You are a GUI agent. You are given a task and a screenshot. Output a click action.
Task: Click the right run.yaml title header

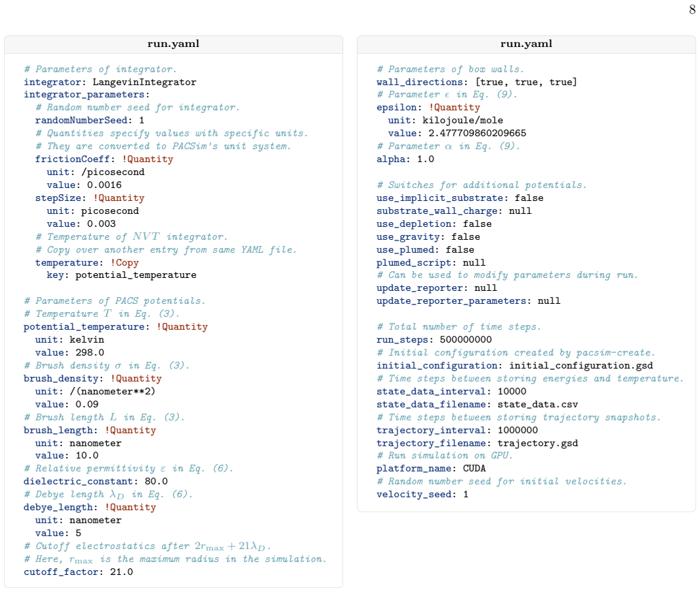(526, 44)
